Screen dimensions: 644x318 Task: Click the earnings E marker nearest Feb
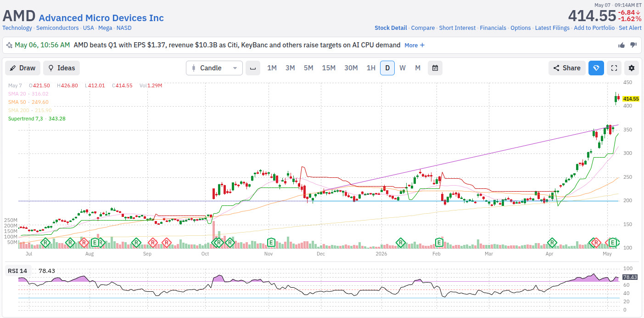tap(439, 242)
